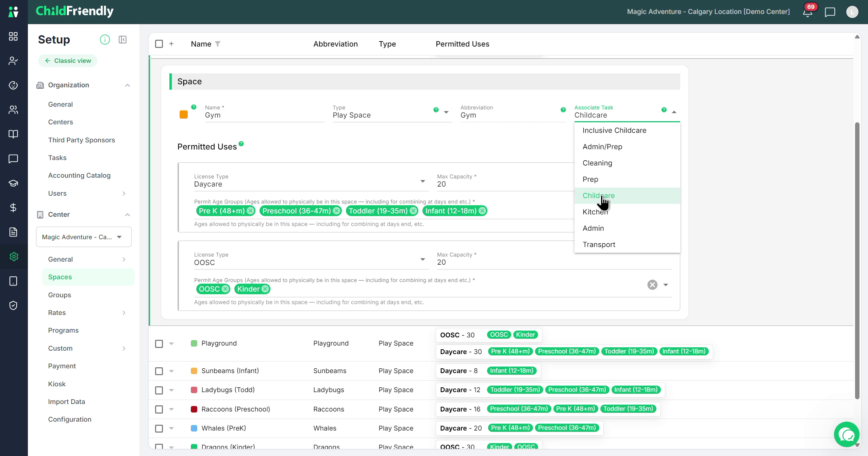Collapse the Setup side panel icon
868x456 pixels.
point(123,40)
